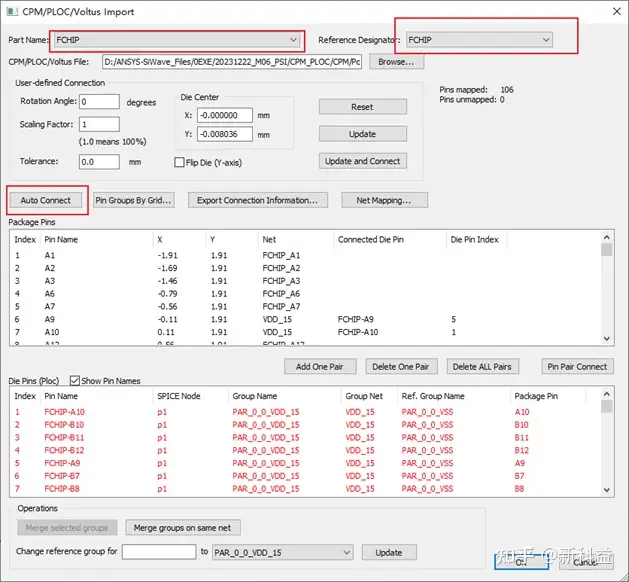This screenshot has height=582, width=629.
Task: Enable the Flip Die (Y-axis) checkbox
Action: click(x=179, y=162)
